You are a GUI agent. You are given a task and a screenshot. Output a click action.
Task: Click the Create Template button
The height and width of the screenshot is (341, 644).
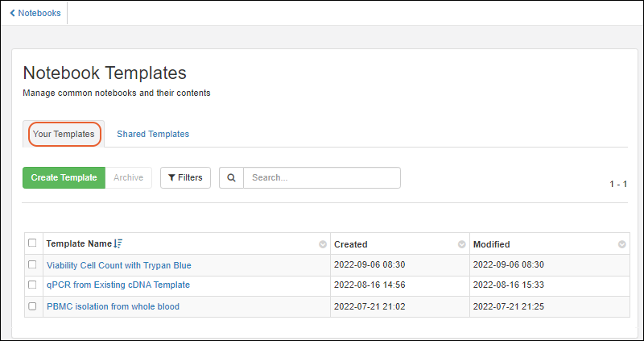(x=64, y=178)
